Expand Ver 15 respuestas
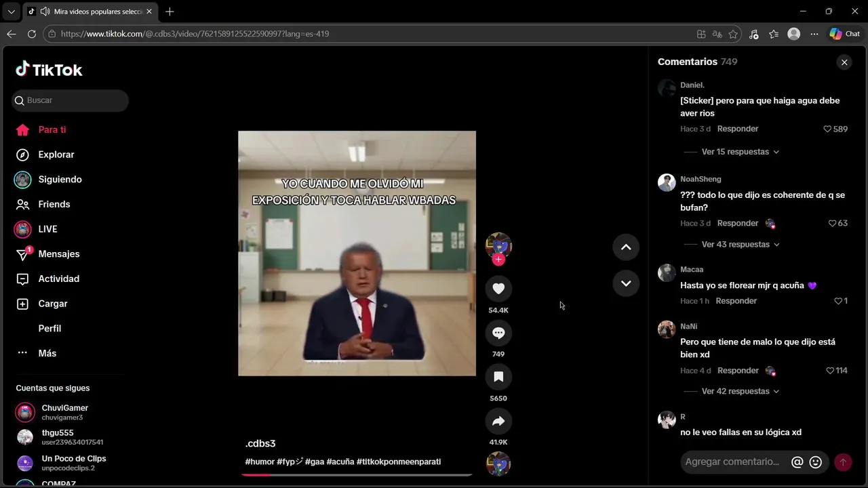Image resolution: width=868 pixels, height=488 pixels. [741, 152]
